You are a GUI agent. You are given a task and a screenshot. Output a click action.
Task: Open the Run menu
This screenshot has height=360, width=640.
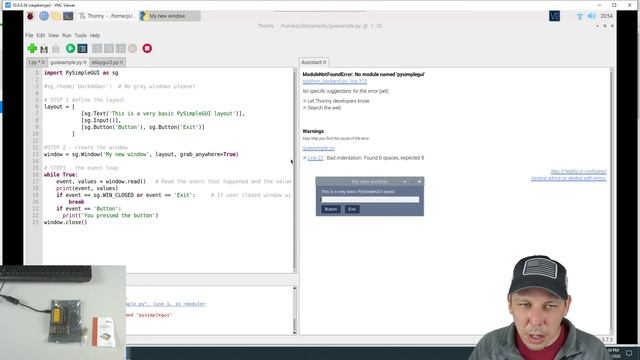(67, 36)
